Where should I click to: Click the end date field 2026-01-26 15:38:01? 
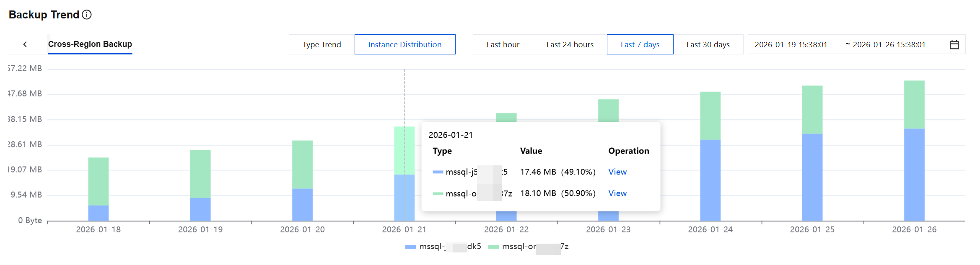coord(889,44)
